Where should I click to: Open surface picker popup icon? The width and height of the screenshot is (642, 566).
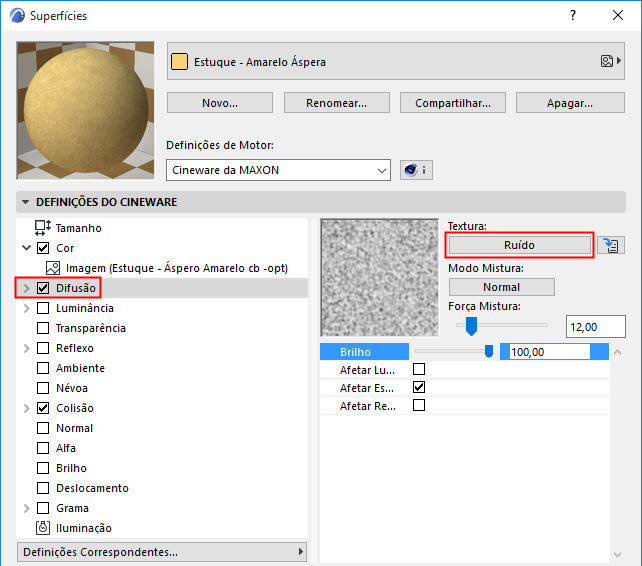point(610,61)
